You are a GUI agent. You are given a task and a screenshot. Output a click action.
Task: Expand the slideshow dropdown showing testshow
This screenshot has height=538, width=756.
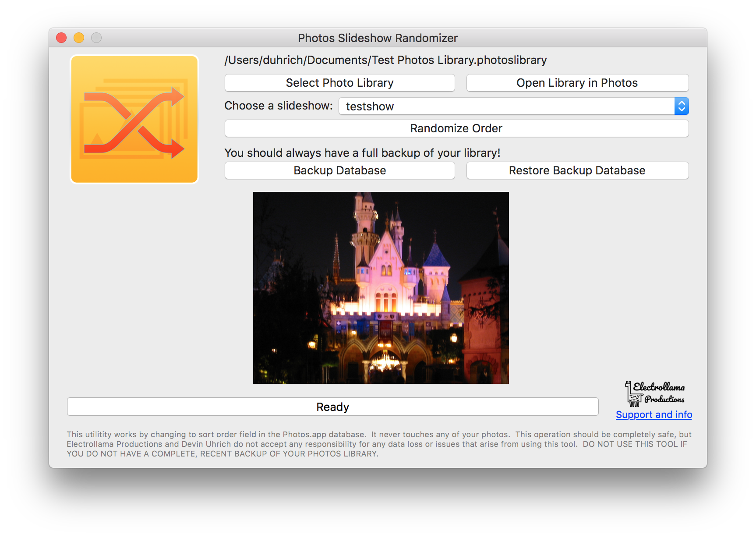pyautogui.click(x=513, y=106)
